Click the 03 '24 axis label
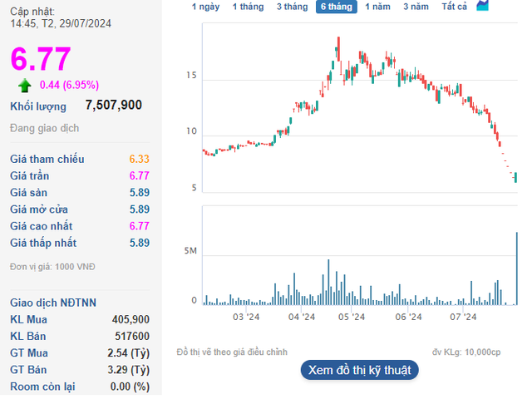 (246, 317)
